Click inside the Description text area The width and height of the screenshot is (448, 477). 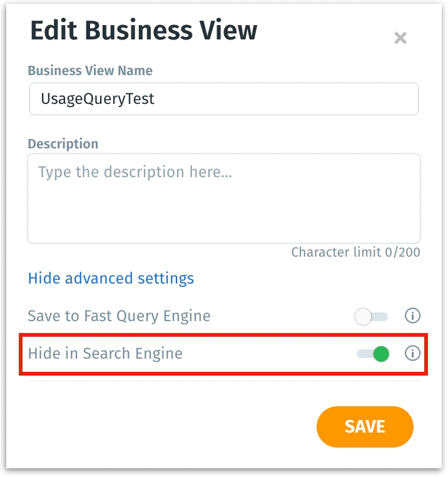(x=223, y=198)
